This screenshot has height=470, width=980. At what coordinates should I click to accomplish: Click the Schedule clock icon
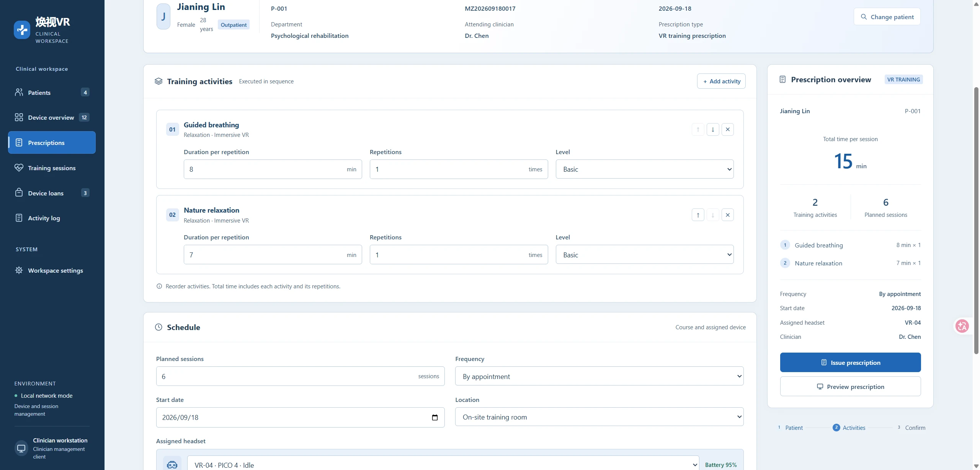click(158, 327)
